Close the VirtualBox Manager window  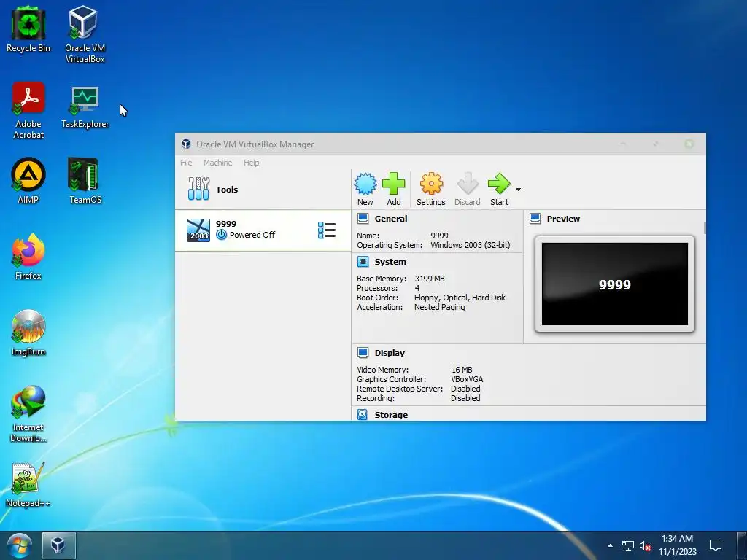689,144
